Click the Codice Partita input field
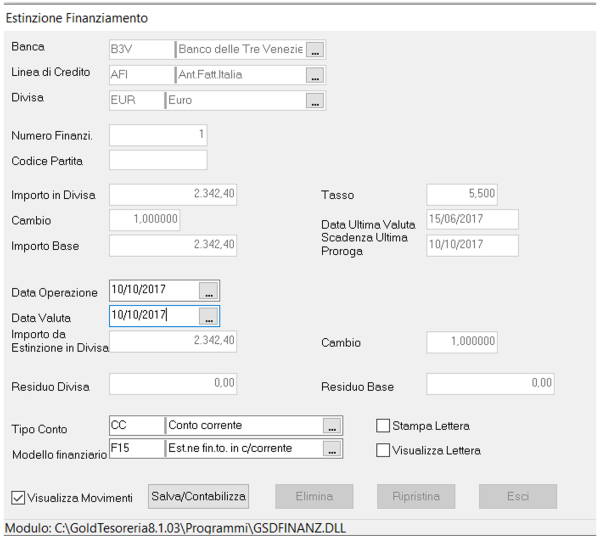Image resolution: width=600 pixels, height=539 pixels. pyautogui.click(x=157, y=160)
